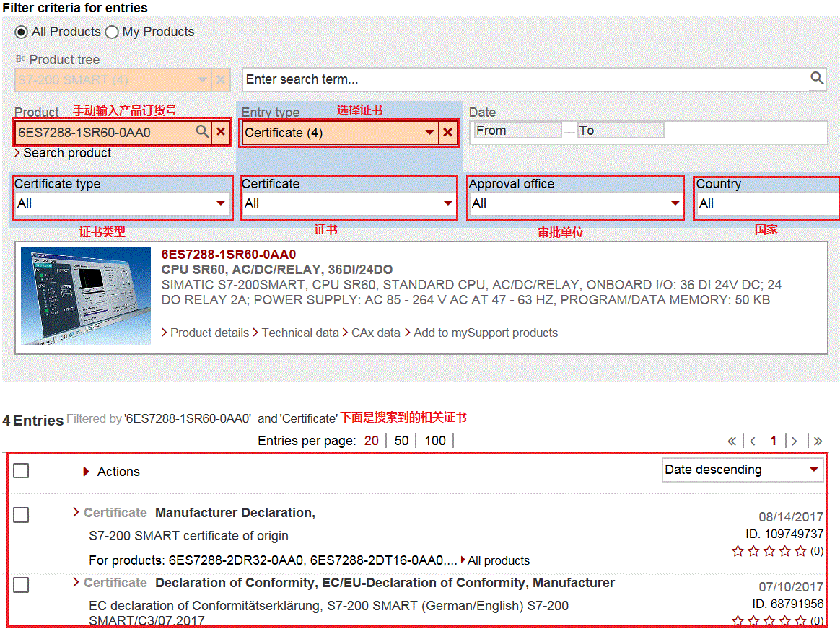Go to the previous page of results
The width and height of the screenshot is (840, 634).
click(x=753, y=441)
